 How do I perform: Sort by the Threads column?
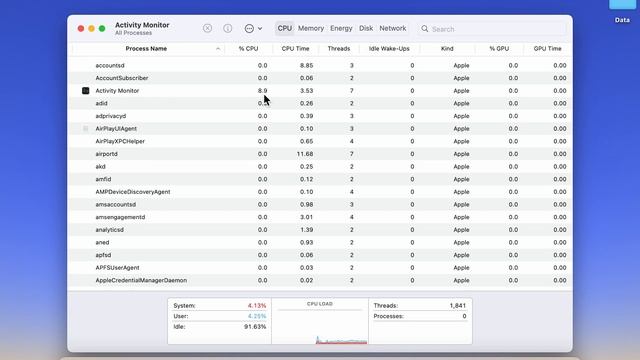(x=339, y=49)
